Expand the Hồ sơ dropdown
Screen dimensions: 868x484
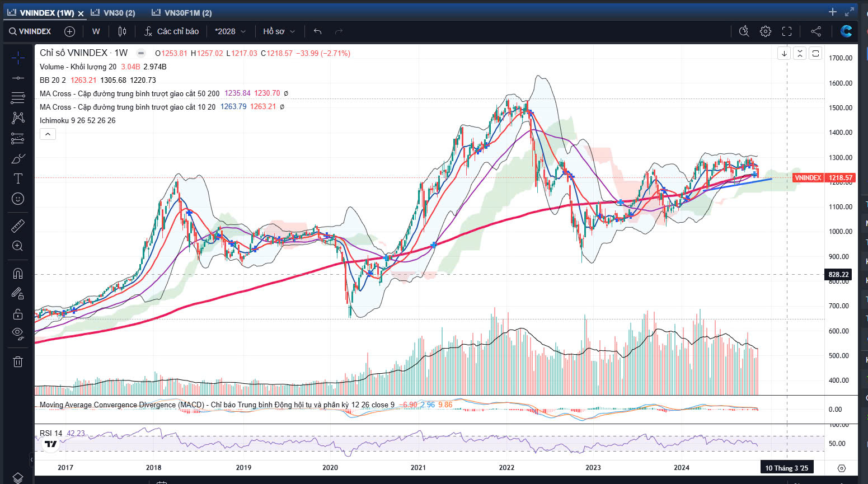point(279,31)
